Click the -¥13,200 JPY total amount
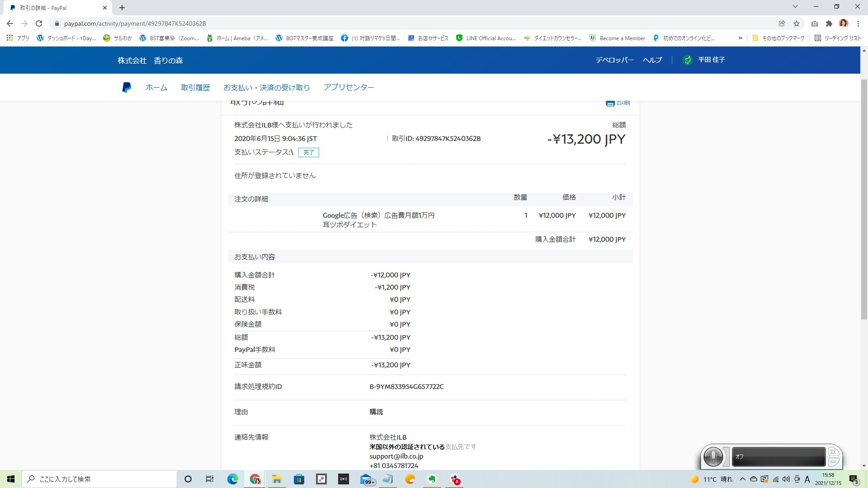868x488 pixels. pos(586,139)
